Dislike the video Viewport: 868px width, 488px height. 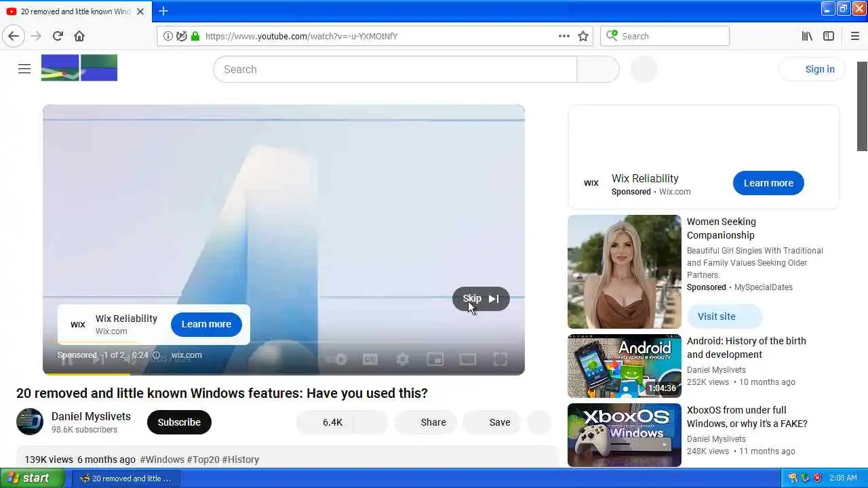click(x=371, y=422)
